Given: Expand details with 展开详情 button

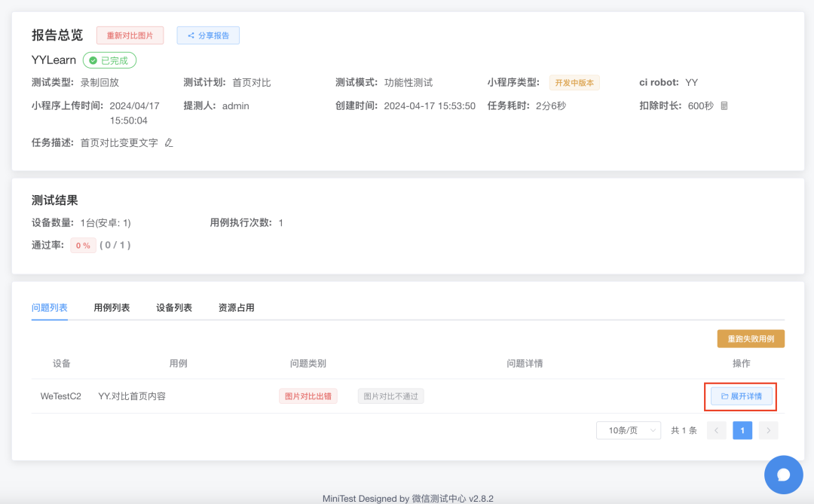Looking at the screenshot, I should (742, 396).
